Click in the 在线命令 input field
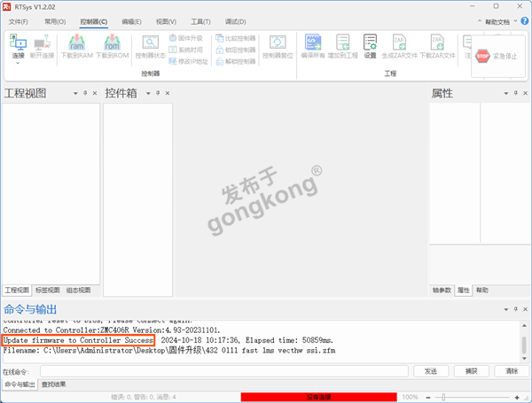The width and height of the screenshot is (532, 403). click(x=224, y=371)
